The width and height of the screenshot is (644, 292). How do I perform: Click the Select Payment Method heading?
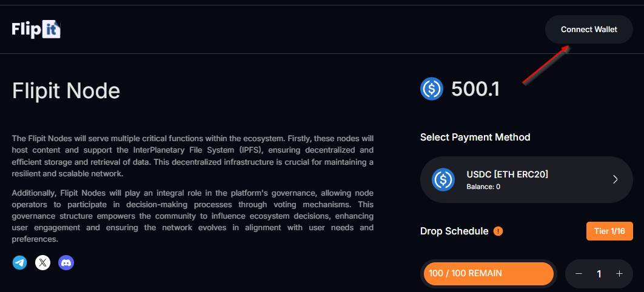pyautogui.click(x=475, y=137)
